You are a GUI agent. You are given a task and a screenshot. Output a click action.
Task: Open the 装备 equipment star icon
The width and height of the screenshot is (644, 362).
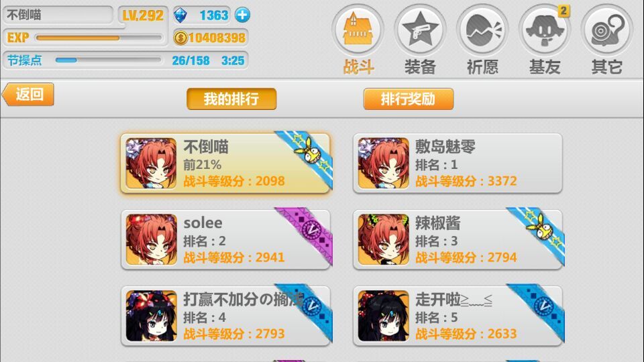420,30
